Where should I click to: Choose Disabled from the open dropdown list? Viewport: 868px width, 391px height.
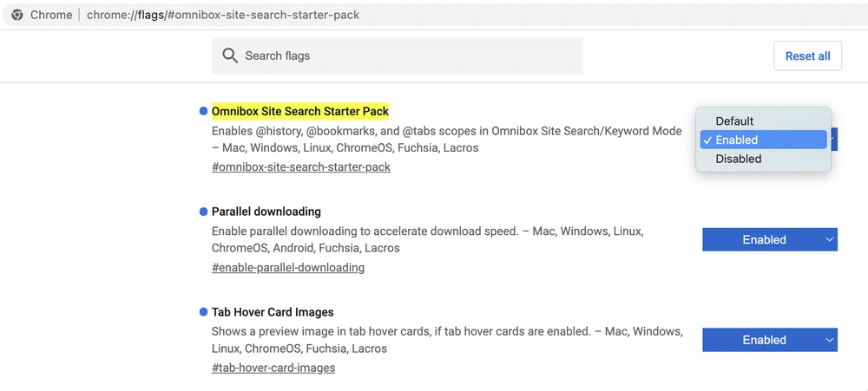click(738, 159)
